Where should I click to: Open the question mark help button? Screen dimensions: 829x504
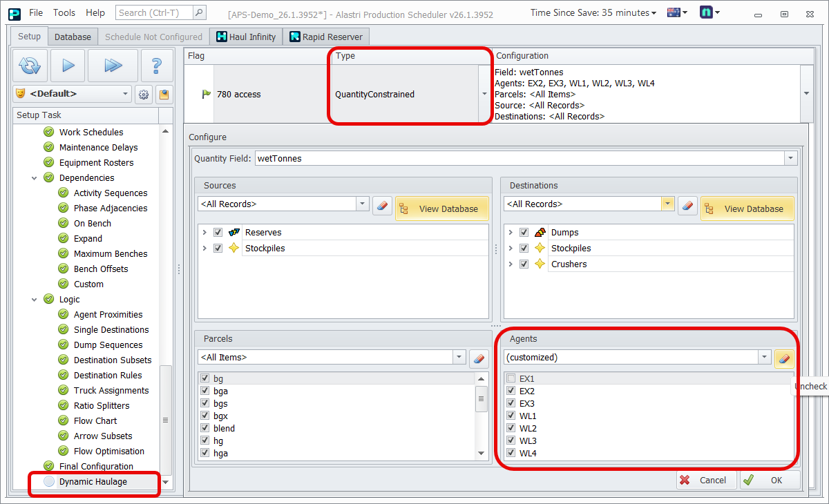157,66
